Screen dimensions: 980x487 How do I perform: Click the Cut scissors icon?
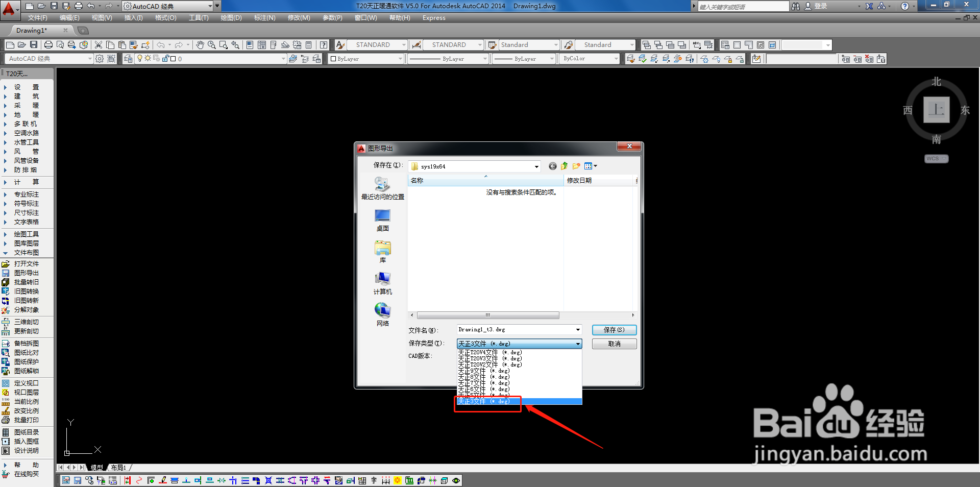[99, 45]
